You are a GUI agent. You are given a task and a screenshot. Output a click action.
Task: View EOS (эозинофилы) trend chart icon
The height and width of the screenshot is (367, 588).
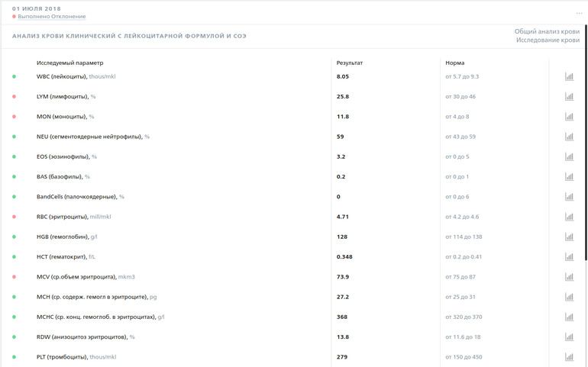[x=569, y=156]
